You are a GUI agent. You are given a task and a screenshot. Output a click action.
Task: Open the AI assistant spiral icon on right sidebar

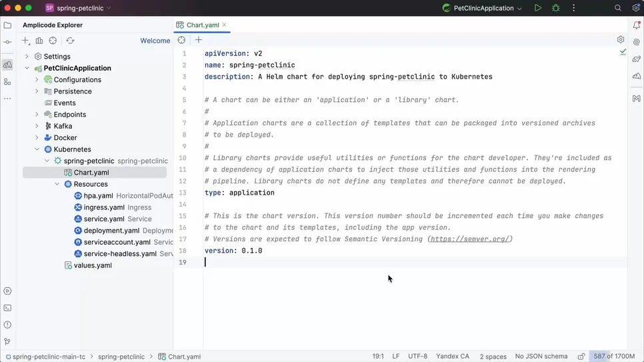point(636,42)
